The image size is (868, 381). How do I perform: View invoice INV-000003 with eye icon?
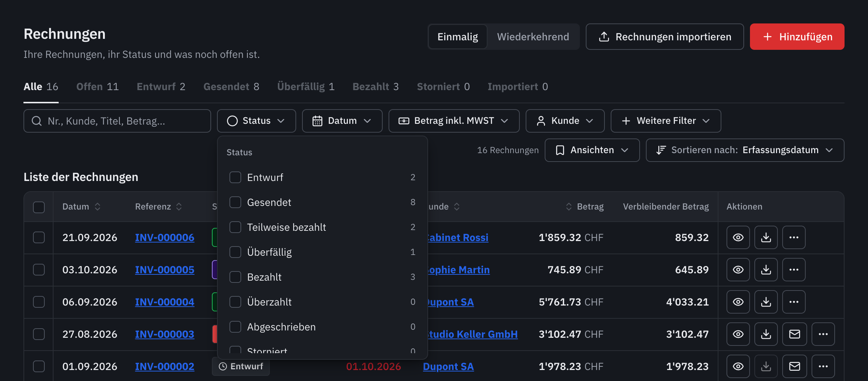point(738,334)
